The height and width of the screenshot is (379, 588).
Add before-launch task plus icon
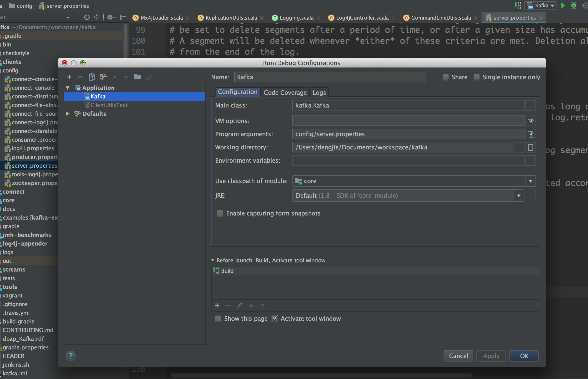[217, 305]
